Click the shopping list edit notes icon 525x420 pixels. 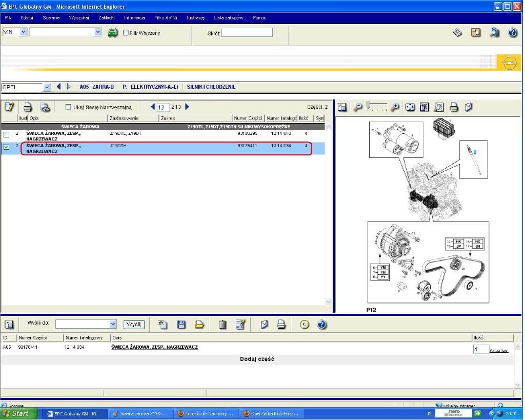240,324
